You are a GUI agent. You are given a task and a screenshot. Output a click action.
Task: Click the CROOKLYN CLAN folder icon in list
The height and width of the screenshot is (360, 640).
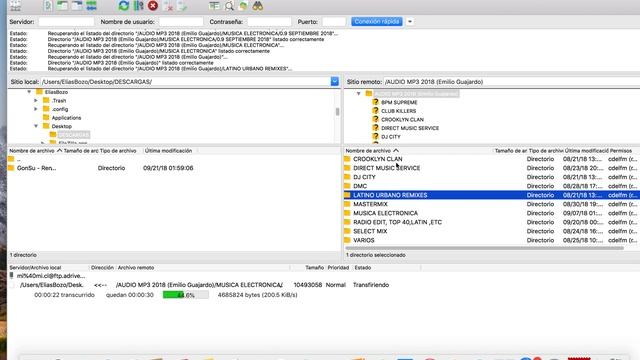pyautogui.click(x=347, y=159)
